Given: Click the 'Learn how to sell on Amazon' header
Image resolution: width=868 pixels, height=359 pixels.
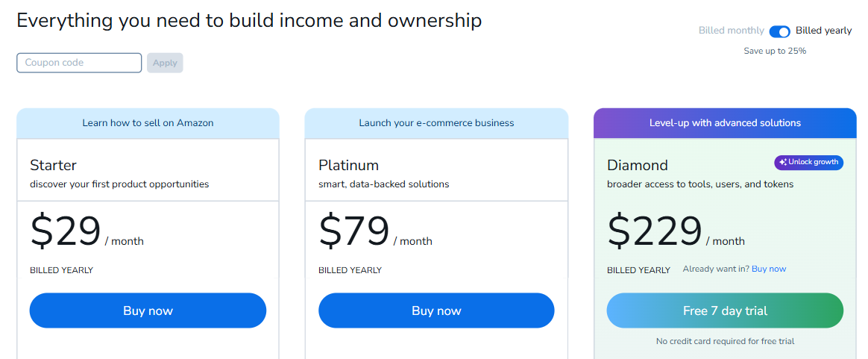Looking at the screenshot, I should point(148,123).
